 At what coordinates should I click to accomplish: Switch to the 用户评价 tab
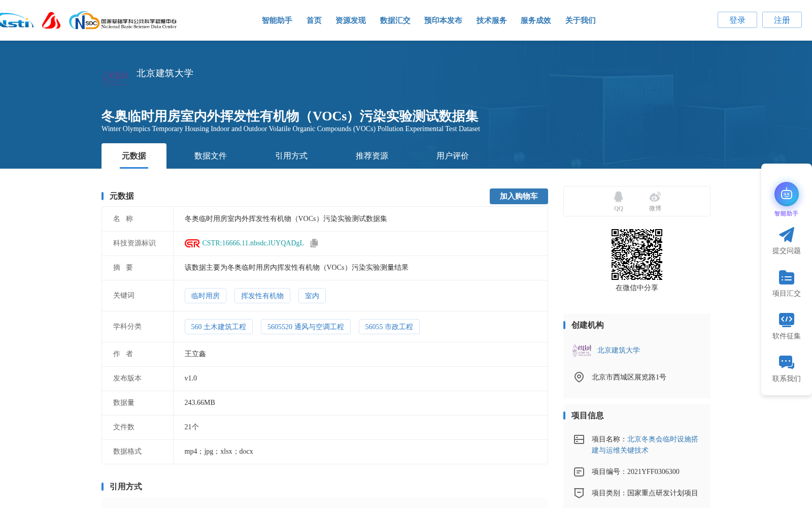[x=453, y=156]
